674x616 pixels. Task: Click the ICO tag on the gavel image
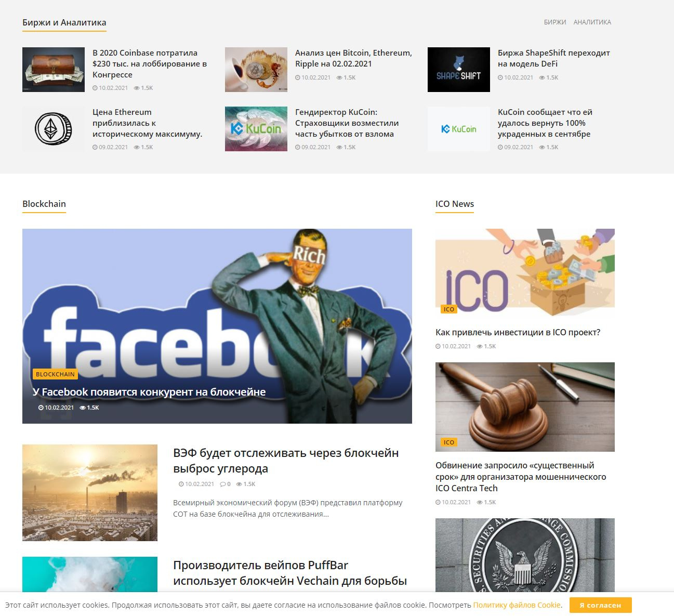(448, 442)
